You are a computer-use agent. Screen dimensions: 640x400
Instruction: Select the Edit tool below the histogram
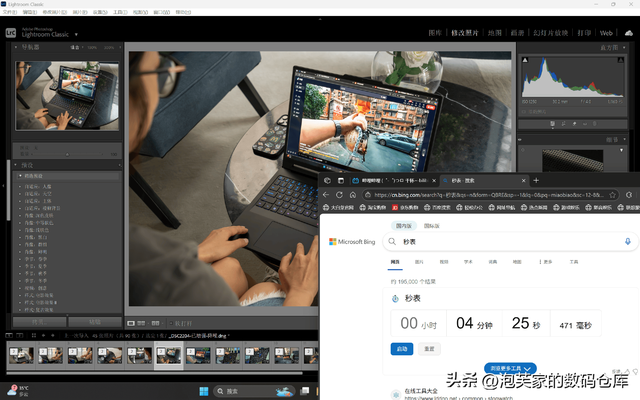tap(553, 123)
